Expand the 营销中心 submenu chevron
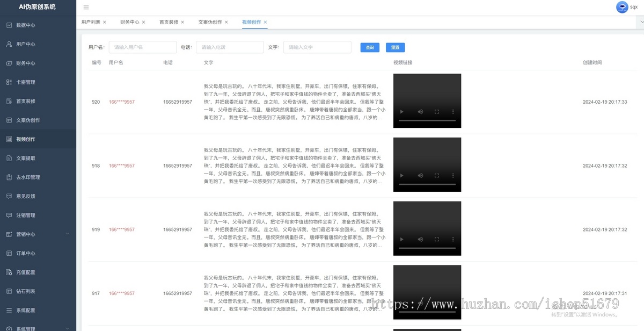This screenshot has width=644, height=331. [67, 234]
